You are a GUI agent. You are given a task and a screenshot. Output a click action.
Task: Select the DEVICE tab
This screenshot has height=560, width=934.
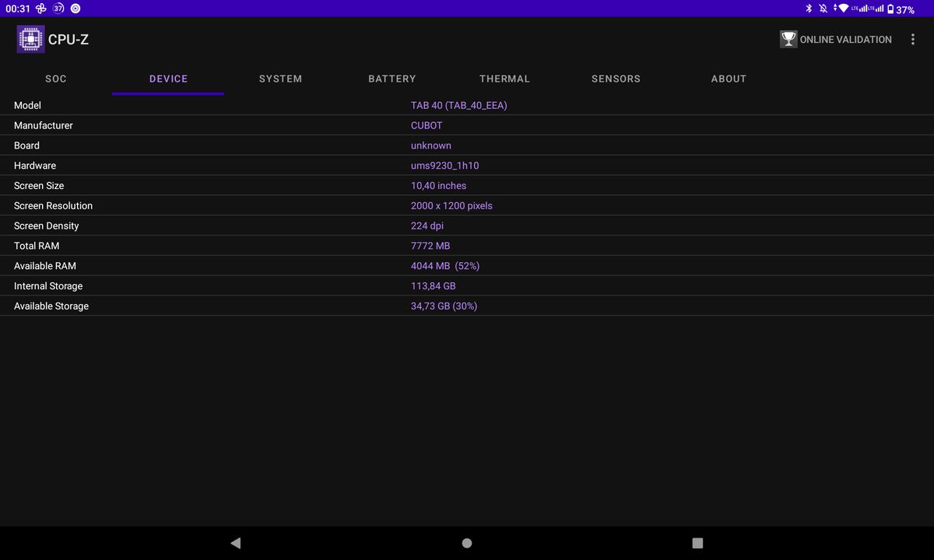pos(168,79)
